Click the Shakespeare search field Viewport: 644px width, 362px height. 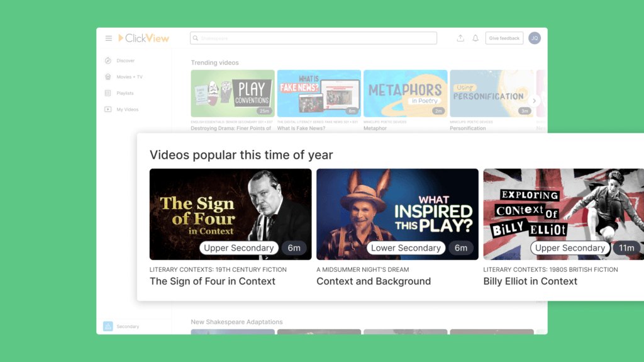pyautogui.click(x=313, y=38)
